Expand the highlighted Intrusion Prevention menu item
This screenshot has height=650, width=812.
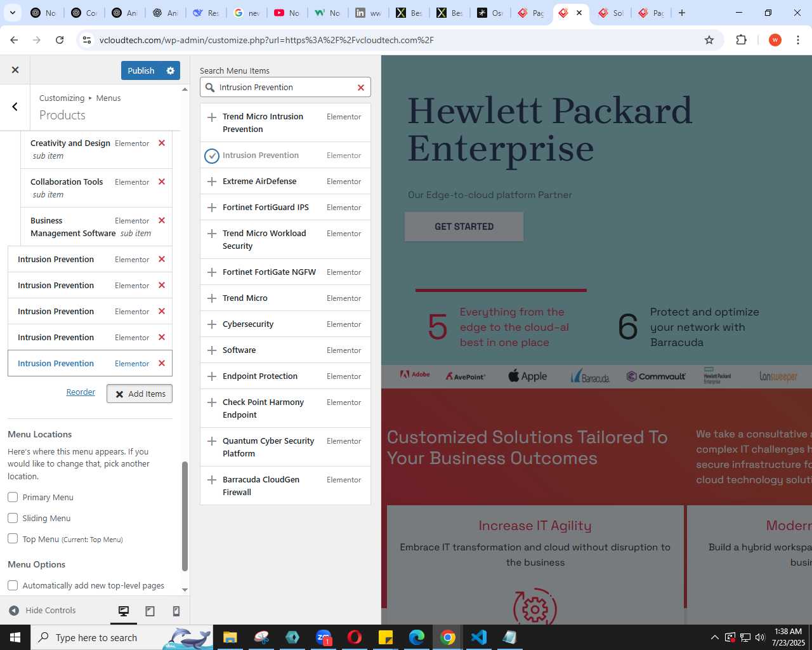click(x=90, y=364)
